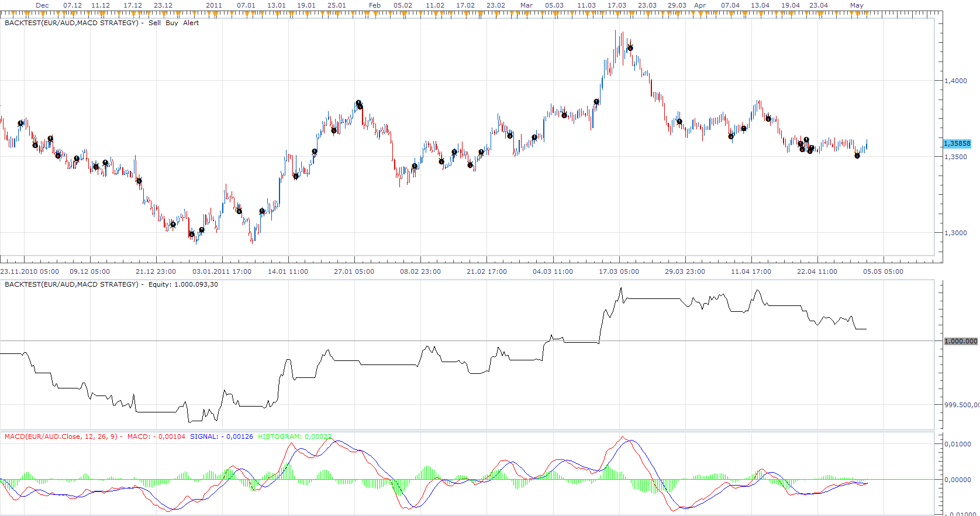Image resolution: width=980 pixels, height=516 pixels.
Task: Click the last trade marker near the latest price
Action: pos(857,156)
